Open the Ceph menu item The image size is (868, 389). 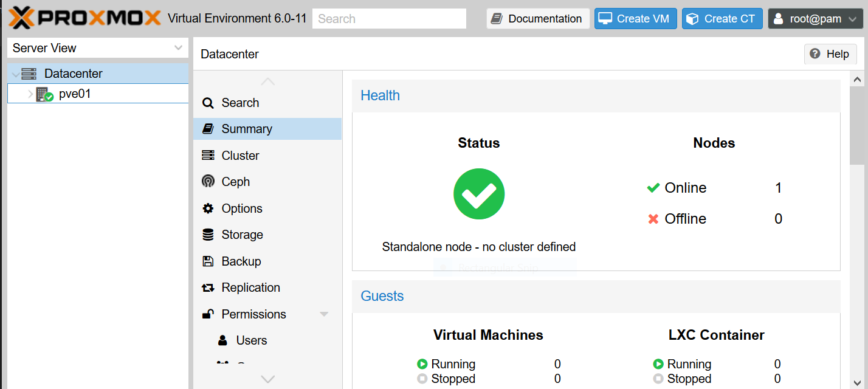pyautogui.click(x=267, y=182)
